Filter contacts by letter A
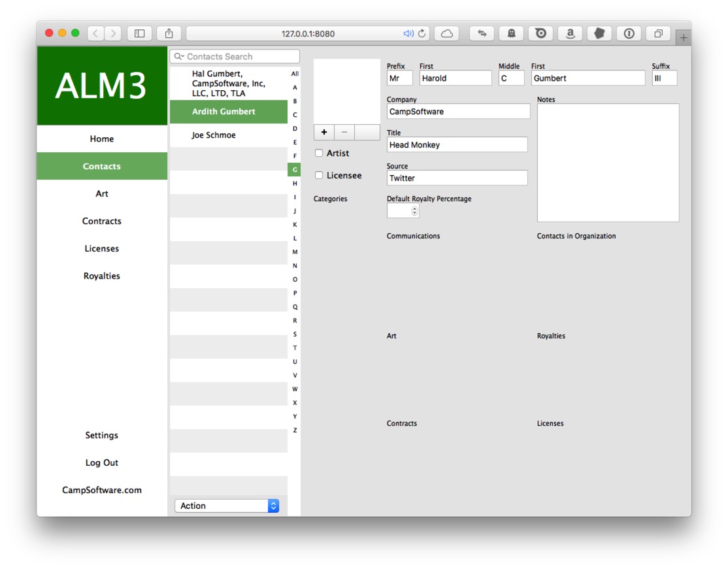Image resolution: width=728 pixels, height=569 pixels. click(295, 88)
